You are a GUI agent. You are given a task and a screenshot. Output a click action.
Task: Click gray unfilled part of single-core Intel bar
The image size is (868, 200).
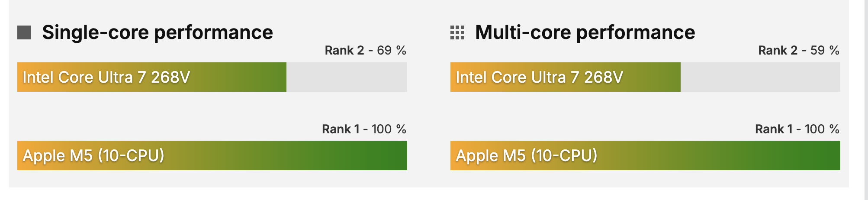347,77
